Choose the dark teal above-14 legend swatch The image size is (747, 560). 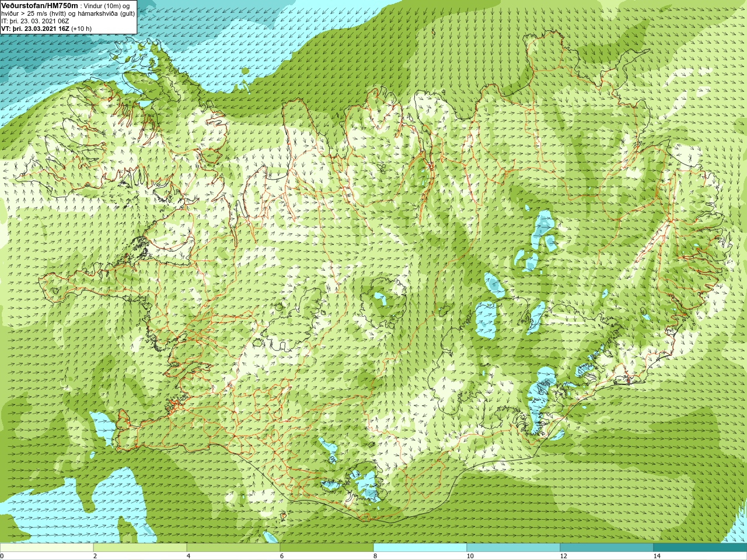[x=700, y=548]
